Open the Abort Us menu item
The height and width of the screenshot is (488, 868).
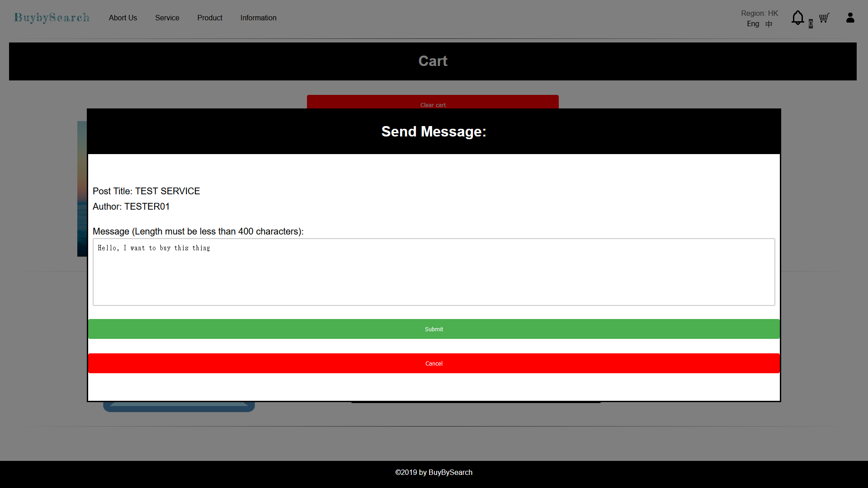click(x=123, y=18)
